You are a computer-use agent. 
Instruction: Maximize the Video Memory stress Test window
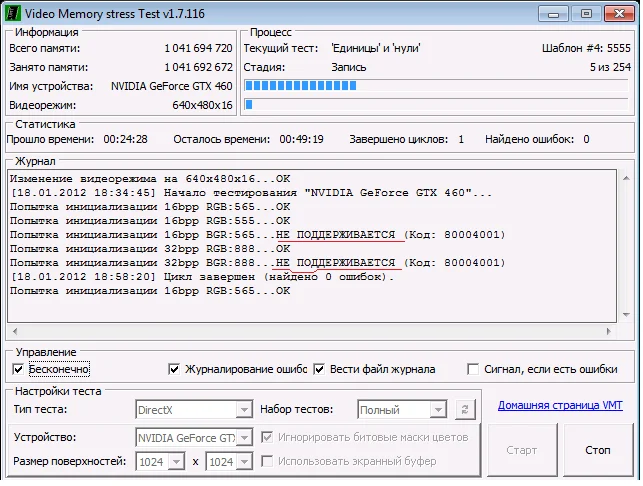586,14
